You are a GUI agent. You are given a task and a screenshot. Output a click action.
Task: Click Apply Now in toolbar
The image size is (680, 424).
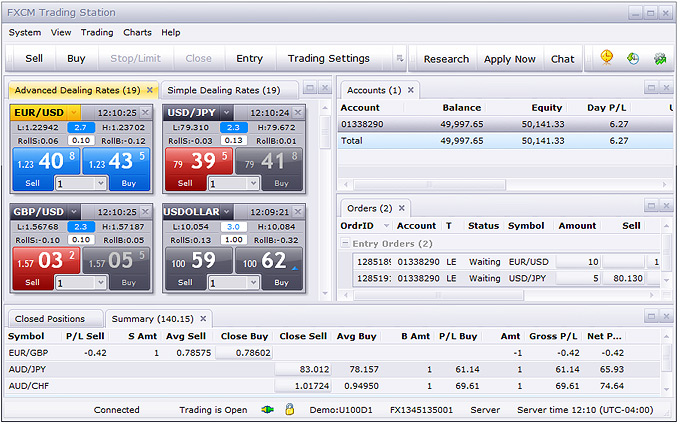click(x=510, y=59)
